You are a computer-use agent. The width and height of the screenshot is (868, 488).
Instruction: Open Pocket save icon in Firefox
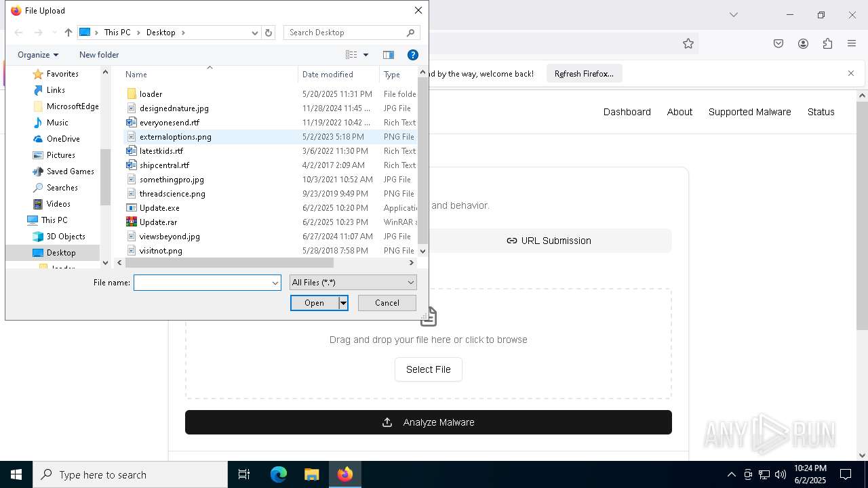(x=778, y=43)
